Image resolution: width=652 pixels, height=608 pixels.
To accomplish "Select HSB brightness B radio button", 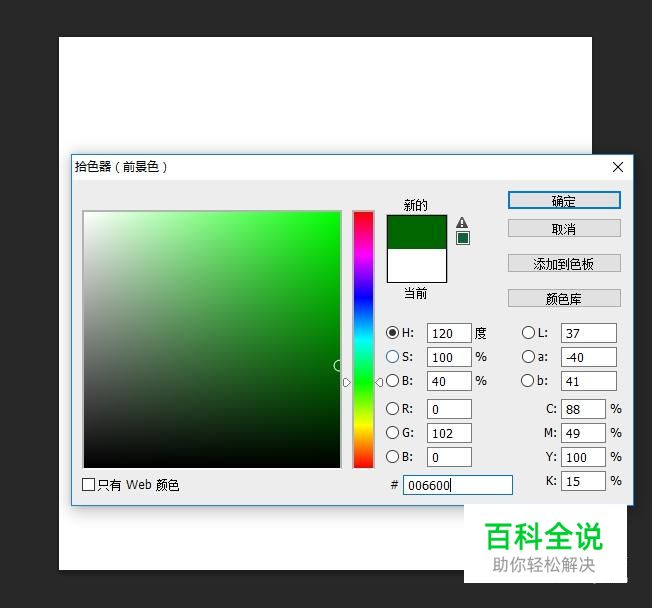I will click(x=392, y=381).
